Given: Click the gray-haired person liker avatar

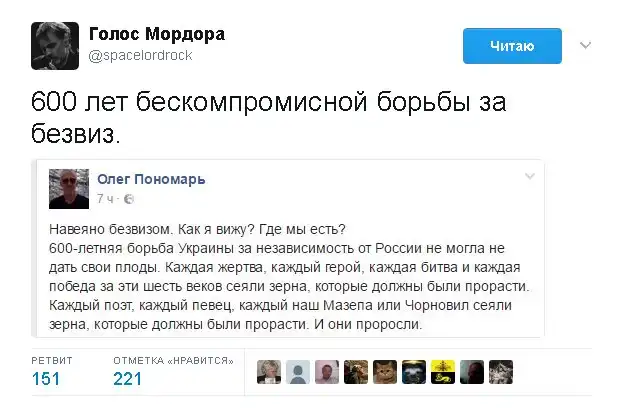Looking at the screenshot, I should tap(269, 372).
